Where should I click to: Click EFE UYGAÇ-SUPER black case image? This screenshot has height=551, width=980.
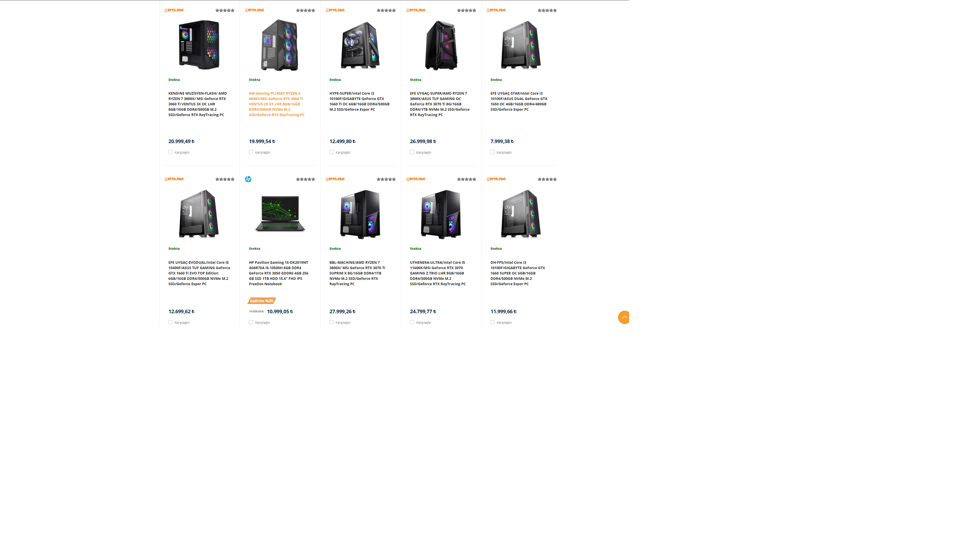point(441,45)
